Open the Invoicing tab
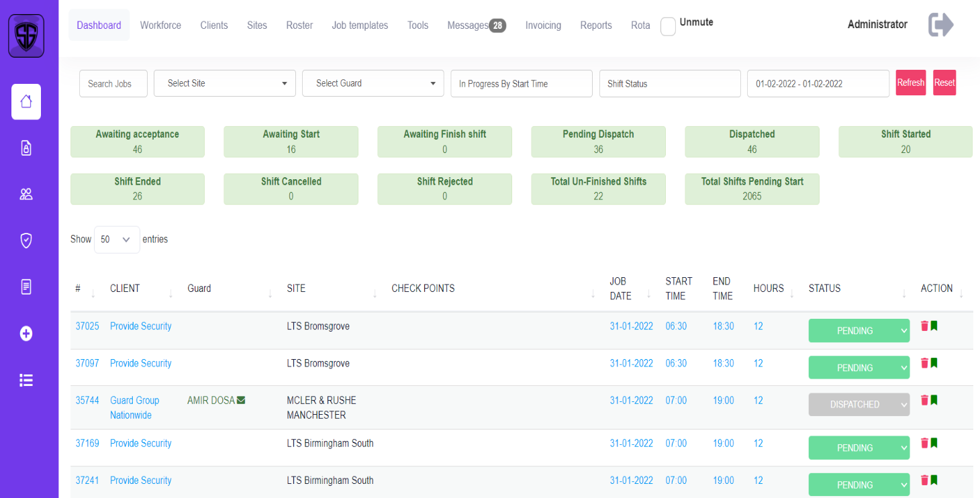The image size is (980, 498). click(543, 25)
